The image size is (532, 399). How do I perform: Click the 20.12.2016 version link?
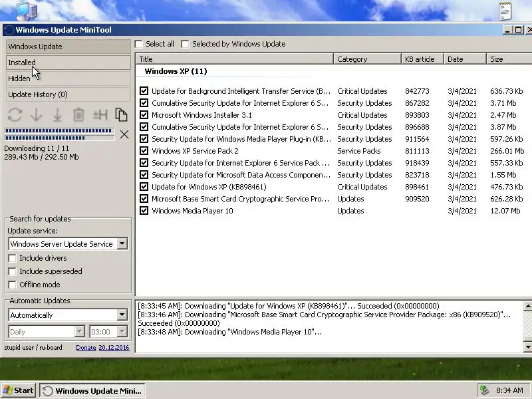tap(114, 347)
